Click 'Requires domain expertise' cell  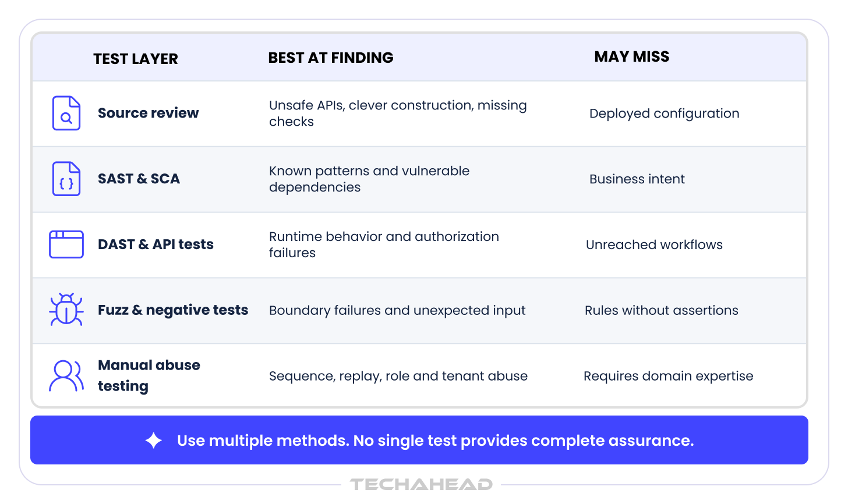pyautogui.click(x=669, y=376)
